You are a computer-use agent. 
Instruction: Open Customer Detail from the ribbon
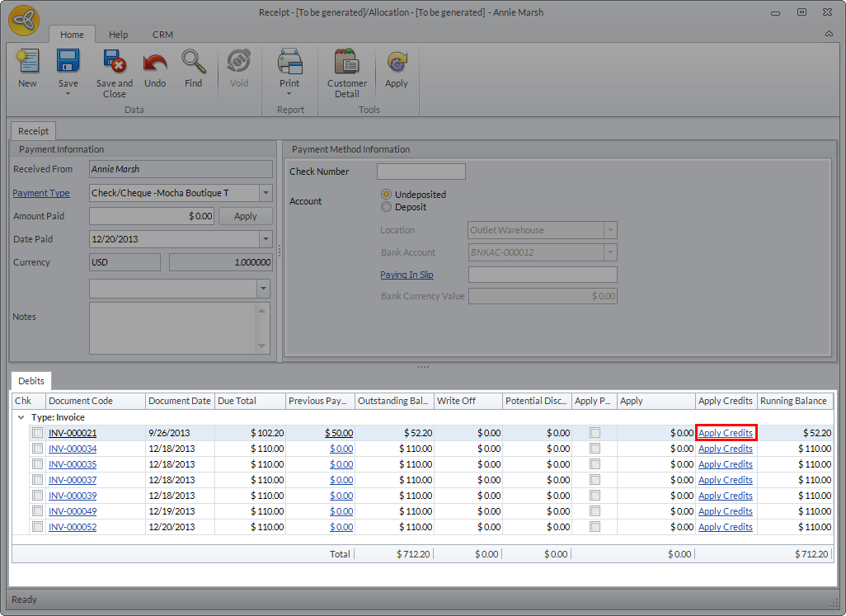tap(347, 63)
